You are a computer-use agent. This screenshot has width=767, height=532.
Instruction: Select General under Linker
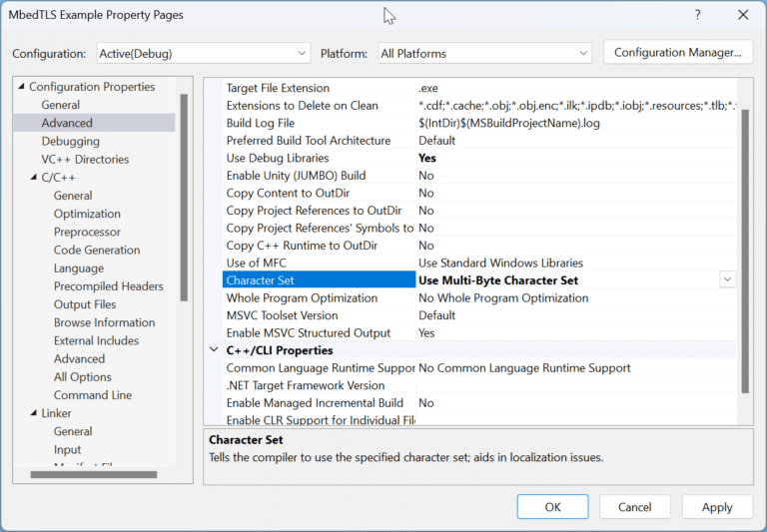click(x=73, y=431)
